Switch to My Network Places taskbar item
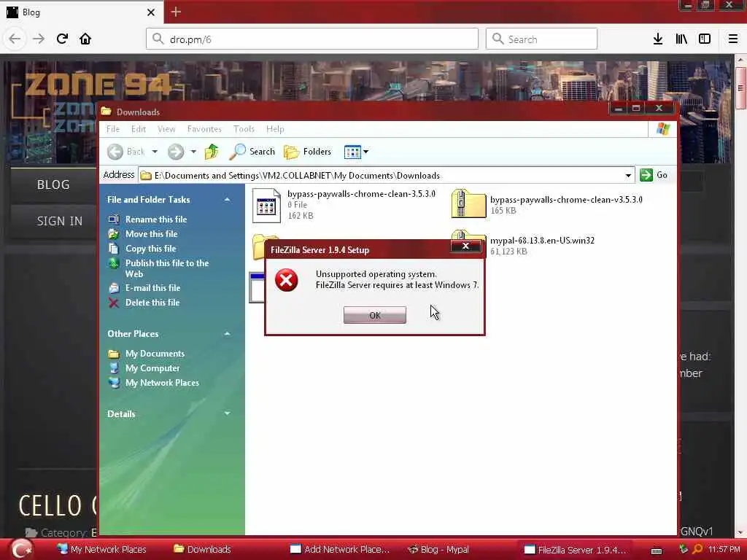747x560 pixels. click(x=101, y=550)
